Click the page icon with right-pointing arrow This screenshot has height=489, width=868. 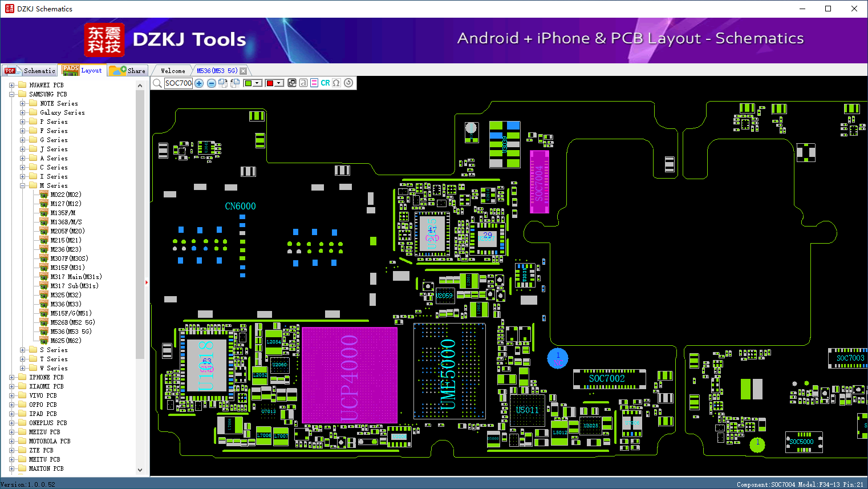point(223,83)
